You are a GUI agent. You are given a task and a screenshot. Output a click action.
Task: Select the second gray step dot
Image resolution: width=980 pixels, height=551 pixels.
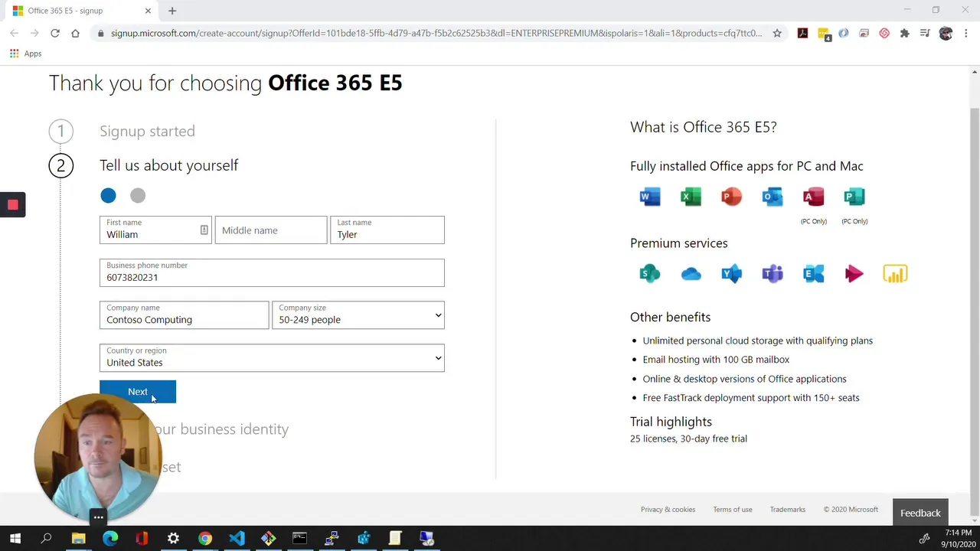click(x=138, y=195)
